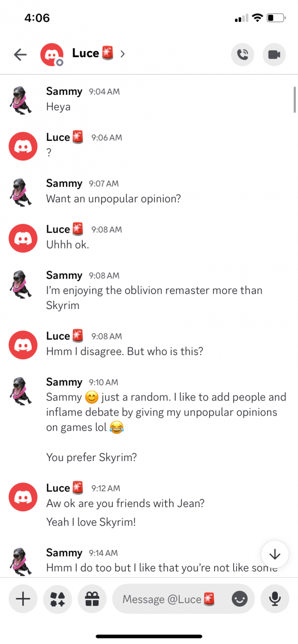Open the apps launcher icon
The width and height of the screenshot is (298, 644).
[58, 598]
